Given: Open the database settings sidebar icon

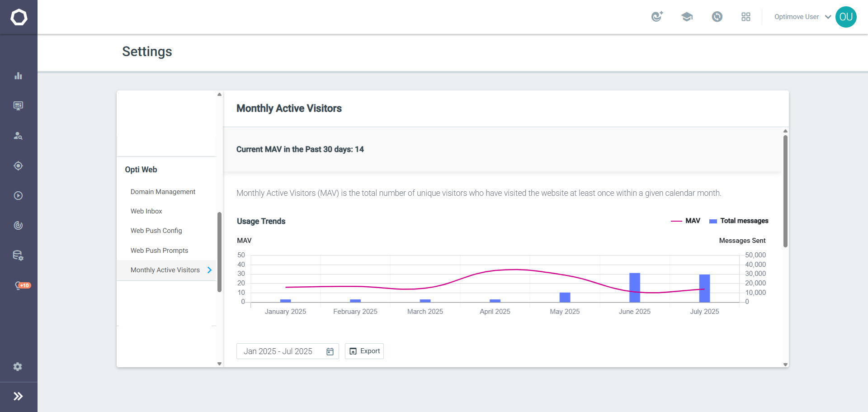Looking at the screenshot, I should [x=18, y=256].
